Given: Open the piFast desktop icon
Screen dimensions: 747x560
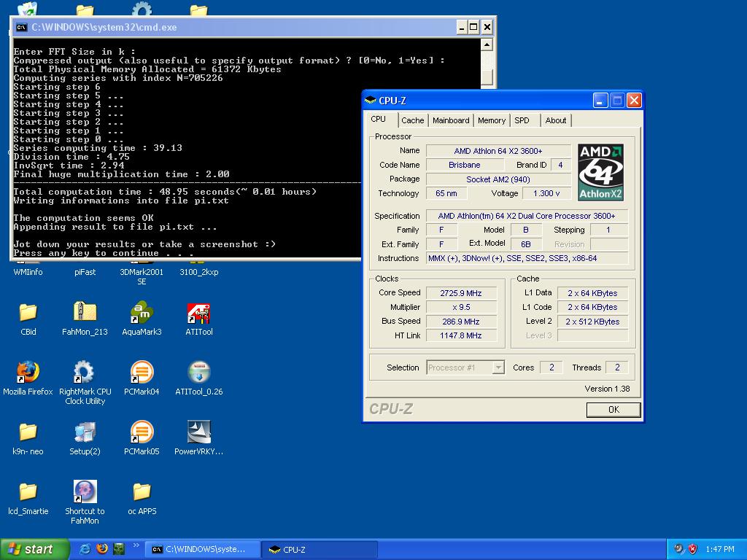Looking at the screenshot, I should (85, 272).
